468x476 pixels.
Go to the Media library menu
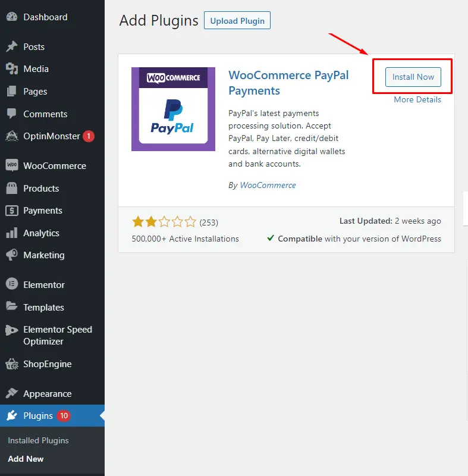coord(36,69)
